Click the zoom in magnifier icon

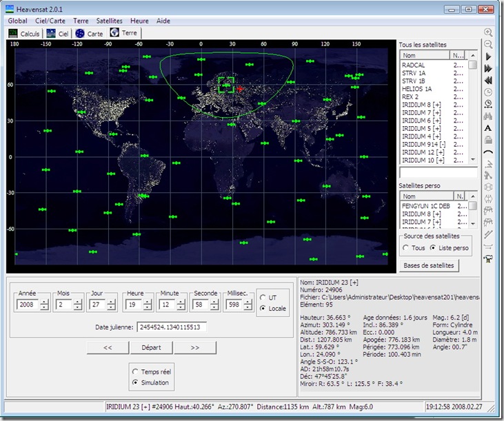click(x=488, y=33)
